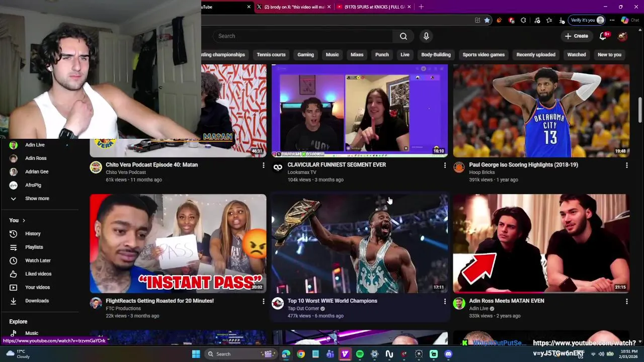Click the Hoop Bricks channel avatar
This screenshot has width=644, height=362.
[x=459, y=167]
